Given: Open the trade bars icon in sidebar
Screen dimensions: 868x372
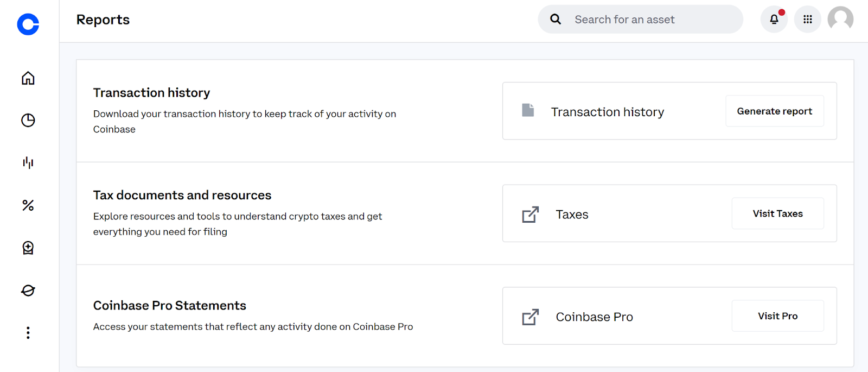Looking at the screenshot, I should coord(28,162).
